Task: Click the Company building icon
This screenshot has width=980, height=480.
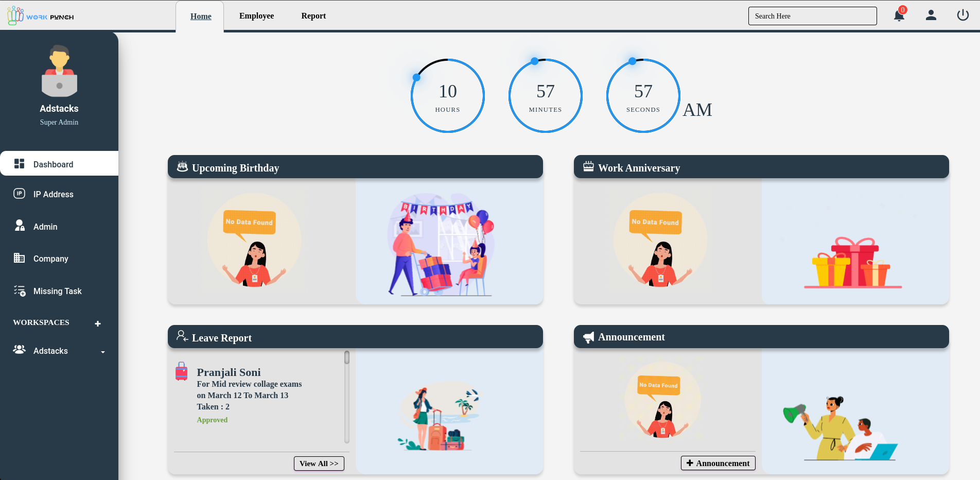Action: (20, 258)
